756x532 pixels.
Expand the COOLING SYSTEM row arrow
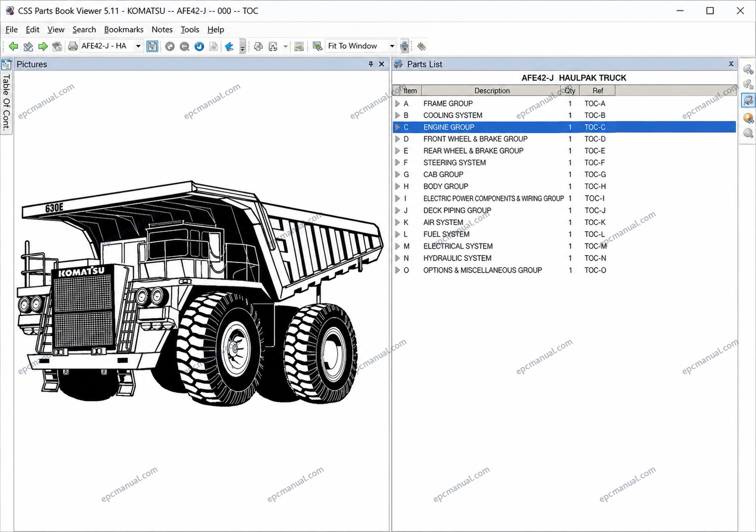[397, 115]
